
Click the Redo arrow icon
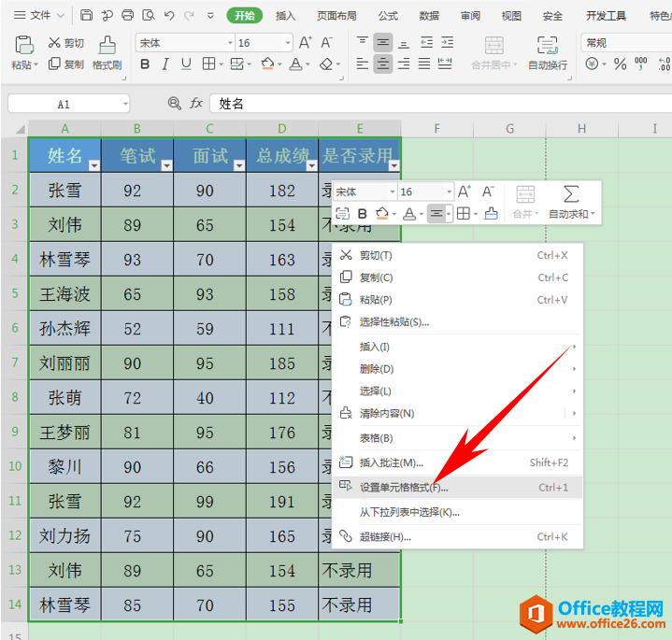(x=189, y=16)
